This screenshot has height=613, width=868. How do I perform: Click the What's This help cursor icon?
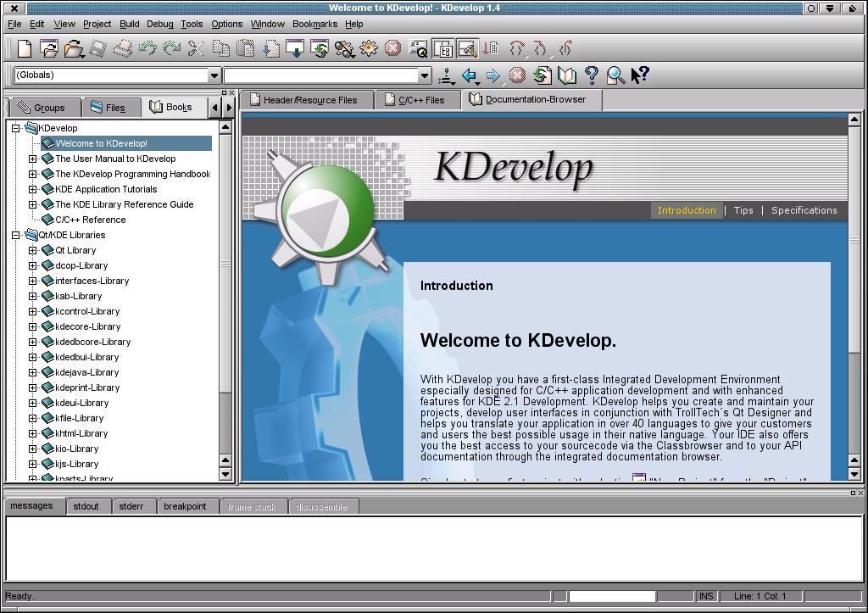641,75
